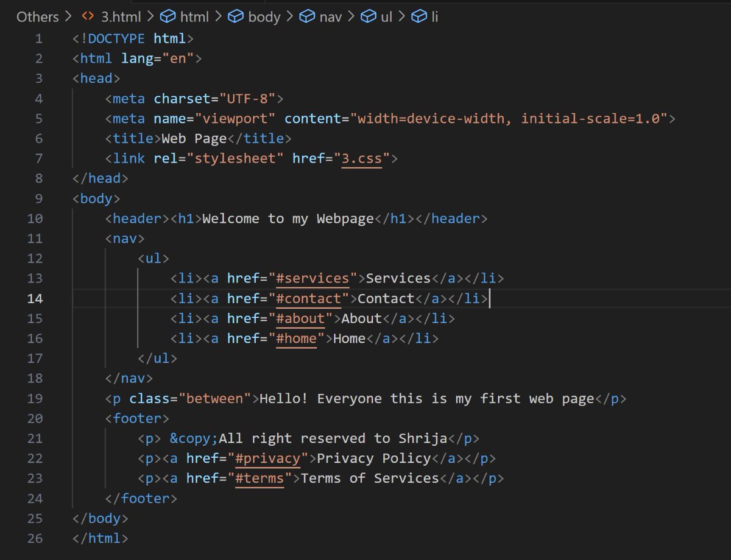Image resolution: width=731 pixels, height=560 pixels.
Task: Follow the #about href link
Action: [x=300, y=318]
